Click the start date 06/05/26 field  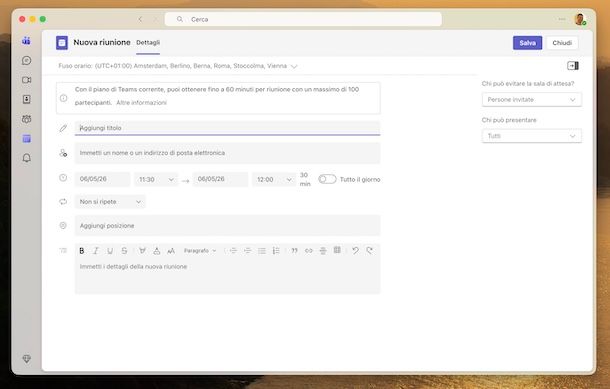click(x=102, y=179)
